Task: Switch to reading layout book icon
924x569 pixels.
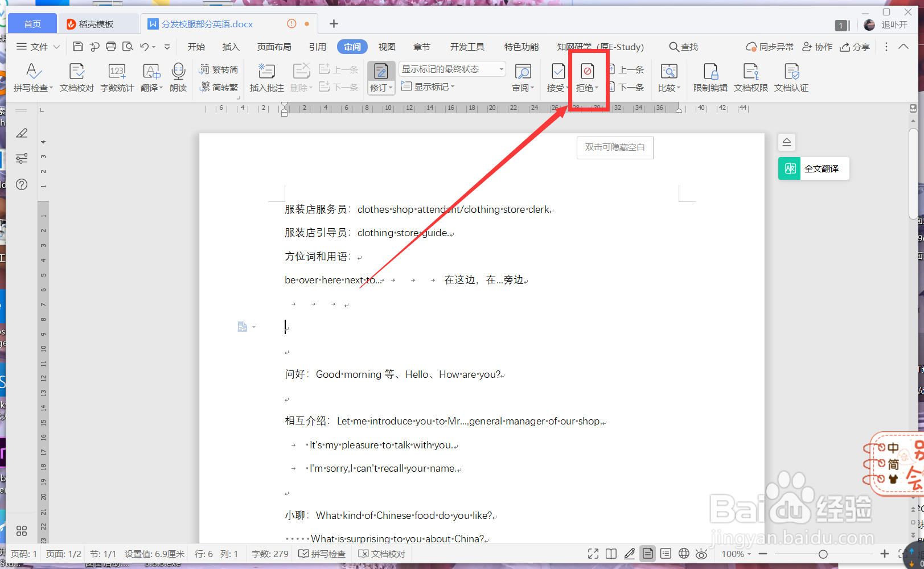Action: click(611, 554)
